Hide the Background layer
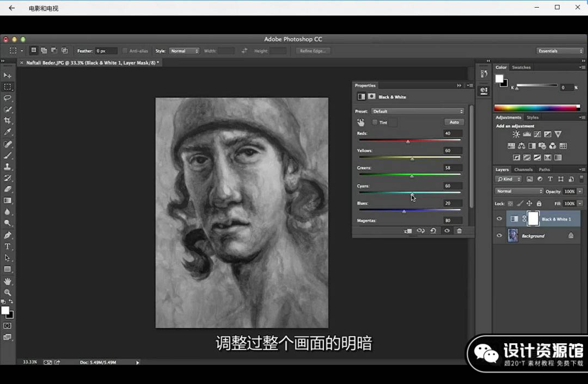 click(499, 236)
